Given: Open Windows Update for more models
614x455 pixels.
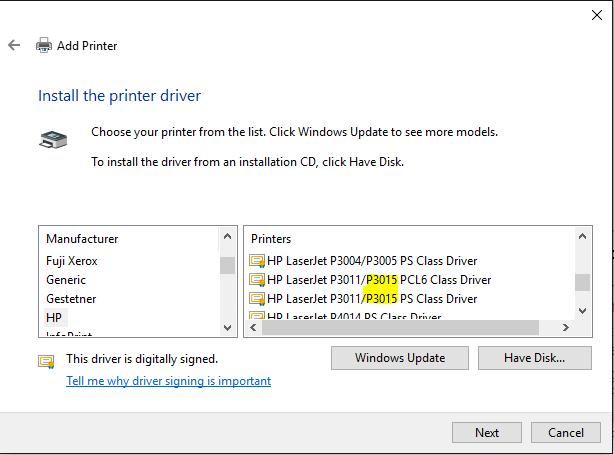Looking at the screenshot, I should 400,358.
